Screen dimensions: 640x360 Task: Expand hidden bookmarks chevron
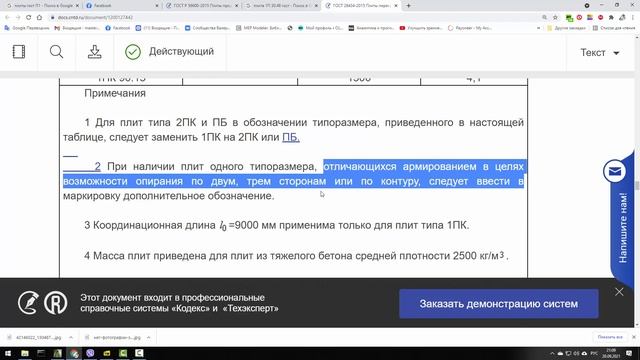(538, 28)
